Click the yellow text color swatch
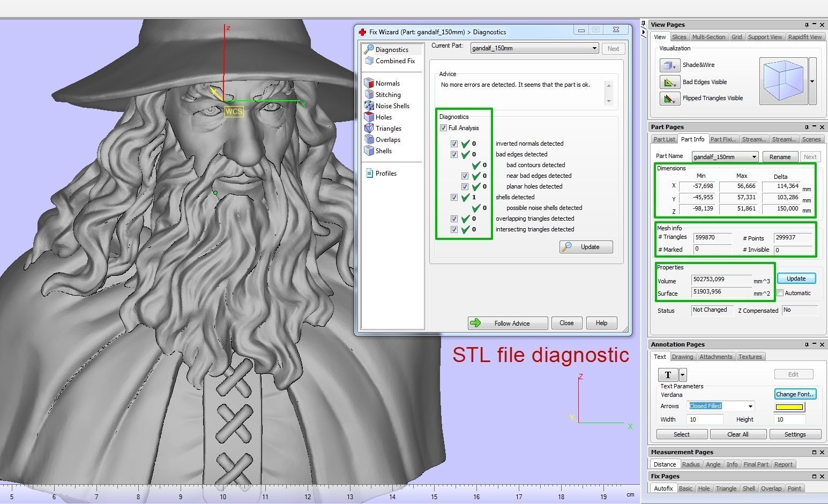 pyautogui.click(x=789, y=407)
